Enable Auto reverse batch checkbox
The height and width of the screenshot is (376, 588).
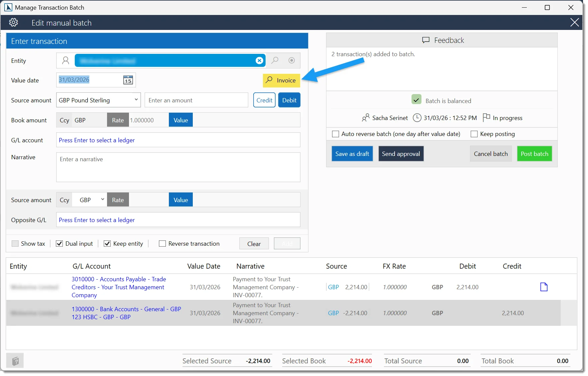(336, 134)
